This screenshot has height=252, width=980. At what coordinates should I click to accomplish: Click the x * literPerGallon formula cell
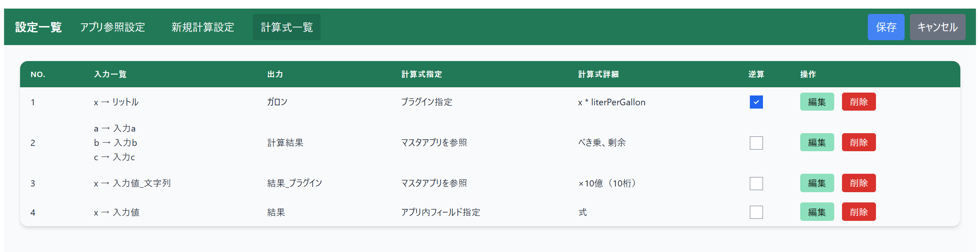611,102
